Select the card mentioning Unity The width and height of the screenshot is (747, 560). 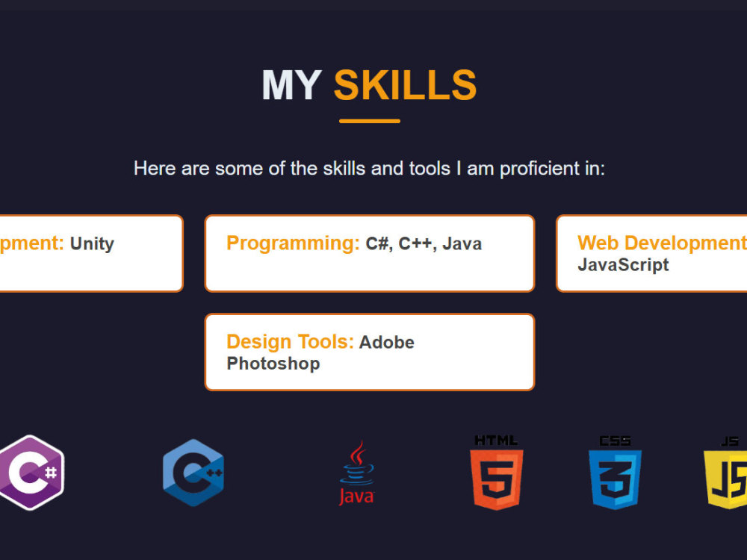[91, 253]
